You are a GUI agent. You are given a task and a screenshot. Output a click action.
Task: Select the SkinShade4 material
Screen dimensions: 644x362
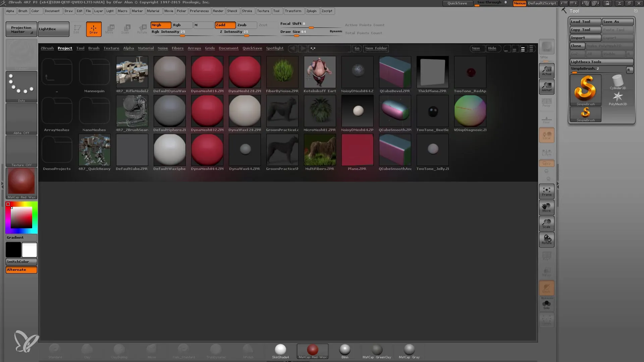click(280, 351)
